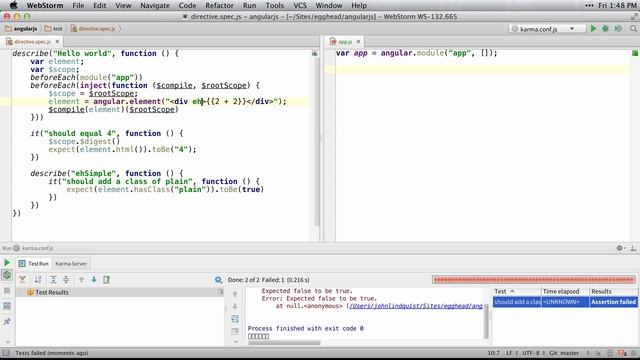Click the stop square icon in the Run panel sidebar
640x360 pixels.
[x=7, y=290]
